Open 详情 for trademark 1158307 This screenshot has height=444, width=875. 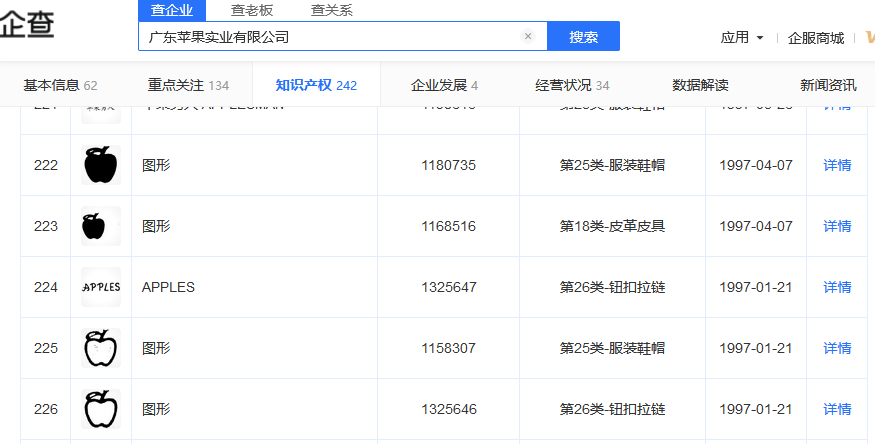(837, 348)
